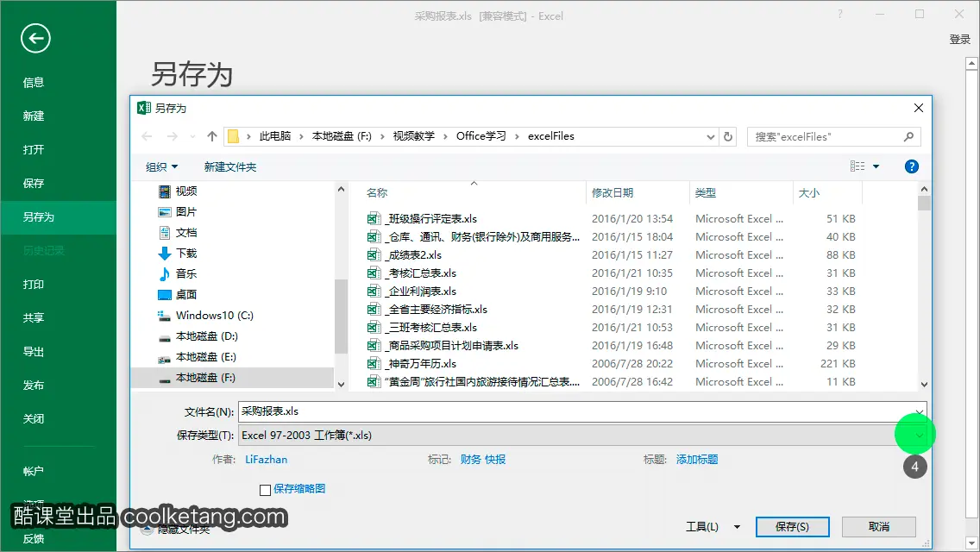The height and width of the screenshot is (552, 980).
Task: Click the file list vertical scrollbar thumb
Action: [924, 204]
